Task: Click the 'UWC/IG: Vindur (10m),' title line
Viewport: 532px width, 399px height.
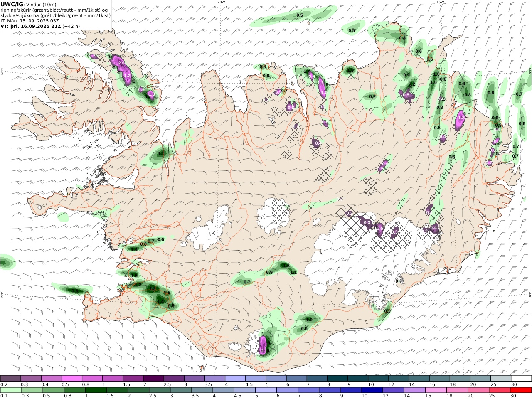Action: (x=29, y=5)
